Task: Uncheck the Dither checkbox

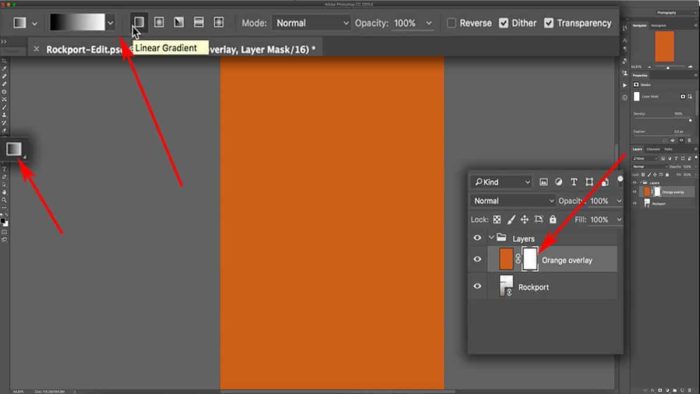Action: pyautogui.click(x=504, y=23)
